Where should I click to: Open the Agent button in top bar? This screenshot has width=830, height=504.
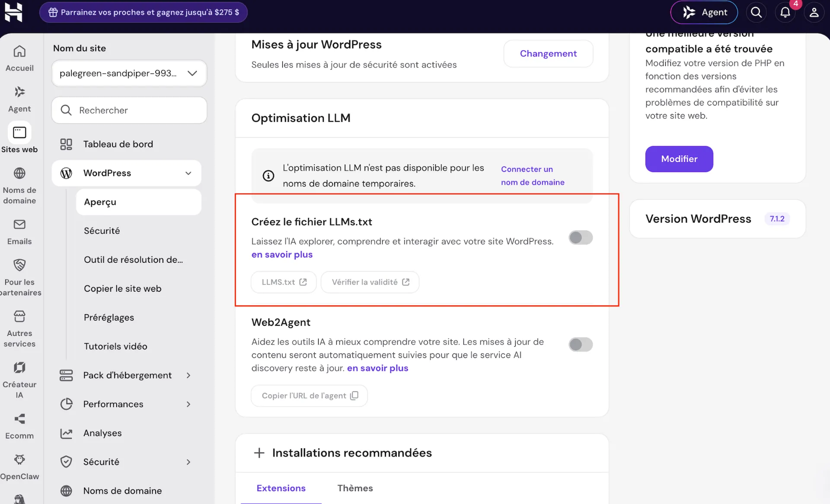(x=704, y=12)
